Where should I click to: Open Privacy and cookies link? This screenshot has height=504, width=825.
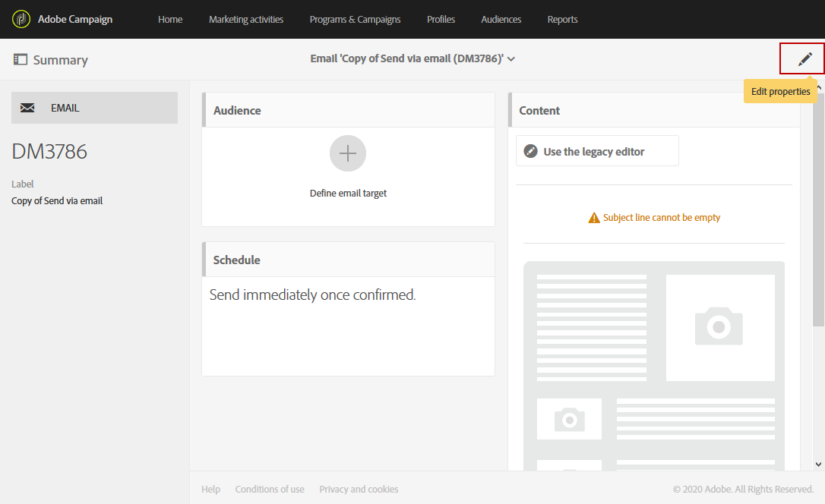(x=359, y=490)
